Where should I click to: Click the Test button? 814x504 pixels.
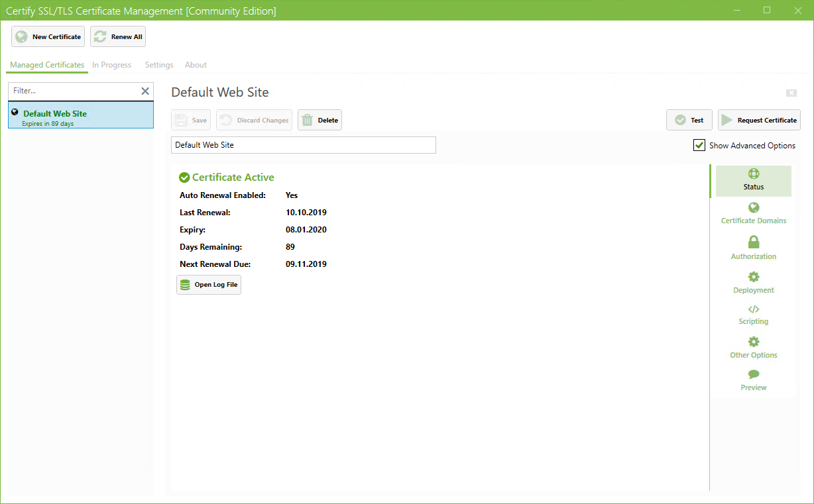pos(689,120)
